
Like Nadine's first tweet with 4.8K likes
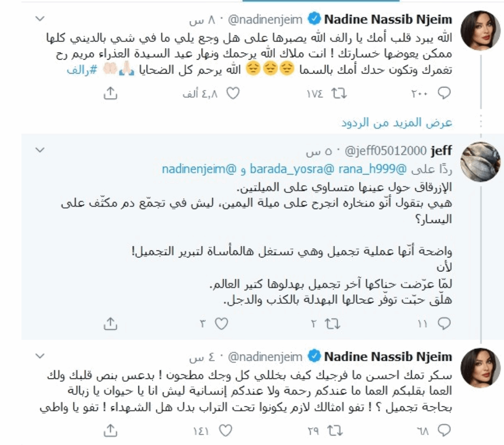233,94
